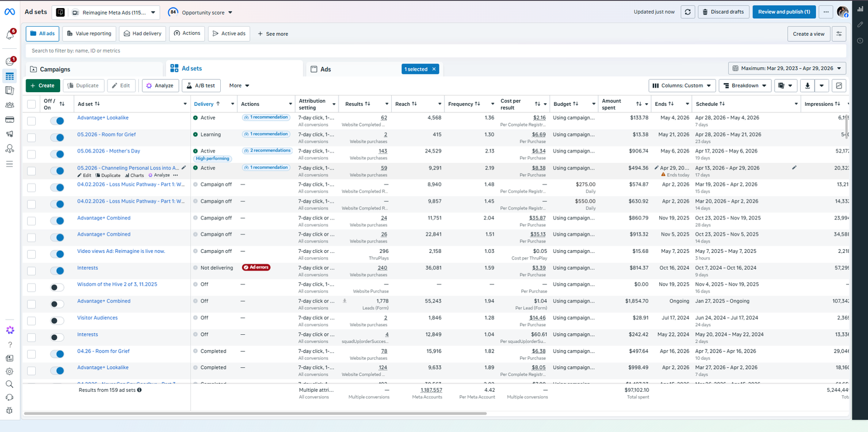Click the horizontal scrollbar below the table
Image resolution: width=868 pixels, height=432 pixels.
[255, 414]
